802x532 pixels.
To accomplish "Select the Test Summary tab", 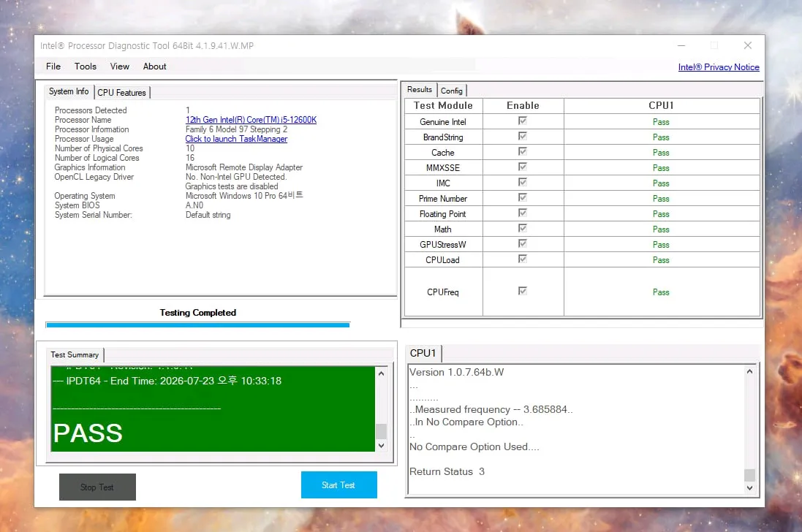I will 75,354.
